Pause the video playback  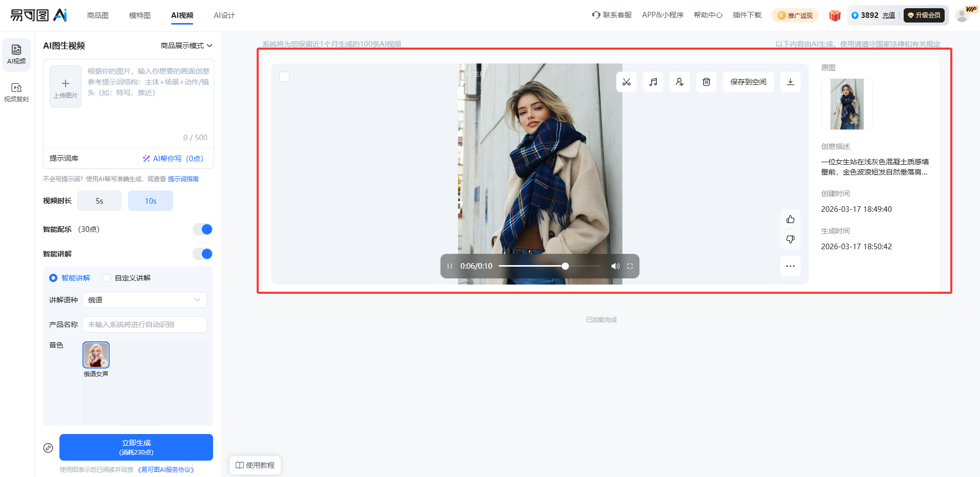(x=450, y=266)
